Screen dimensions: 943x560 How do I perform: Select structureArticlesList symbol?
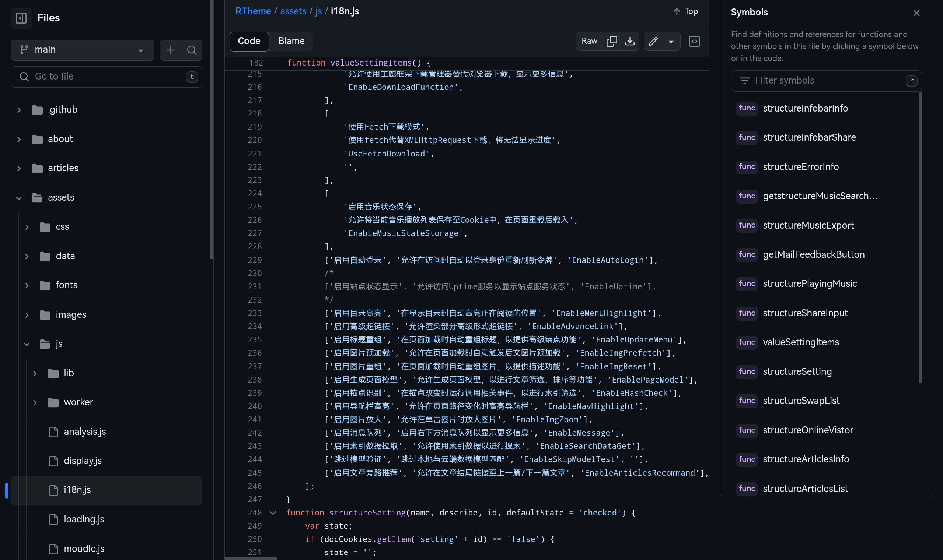pyautogui.click(x=805, y=488)
